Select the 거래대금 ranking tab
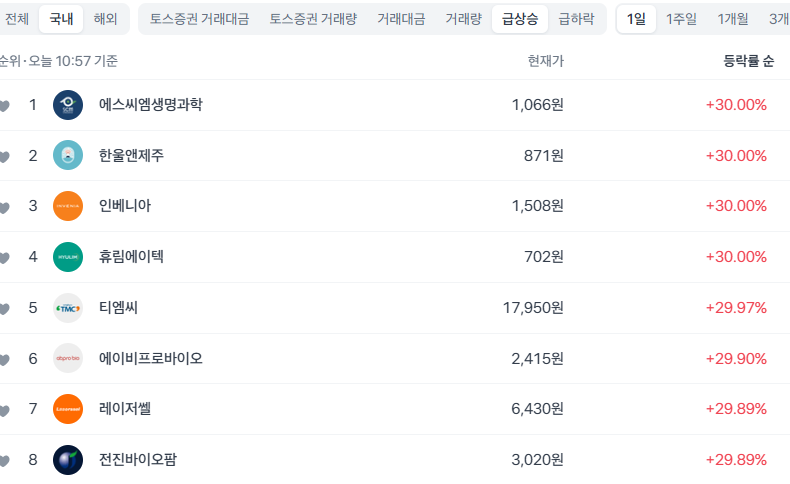Screen dimensions: 790x484 401,18
